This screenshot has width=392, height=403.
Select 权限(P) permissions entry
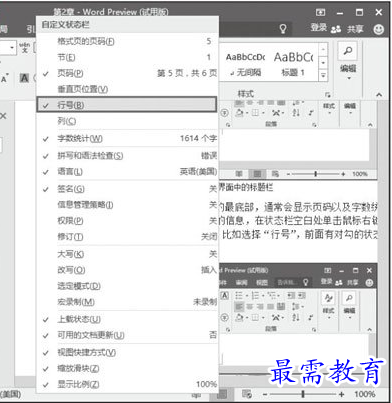[x=127, y=221]
